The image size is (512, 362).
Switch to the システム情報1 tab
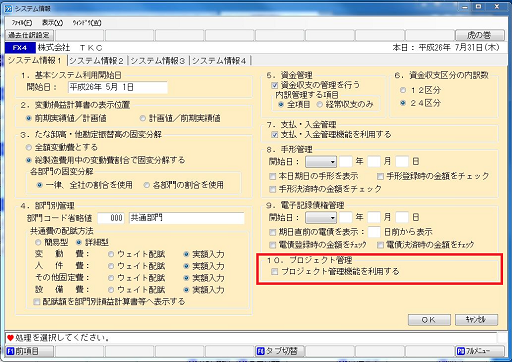pos(35,61)
